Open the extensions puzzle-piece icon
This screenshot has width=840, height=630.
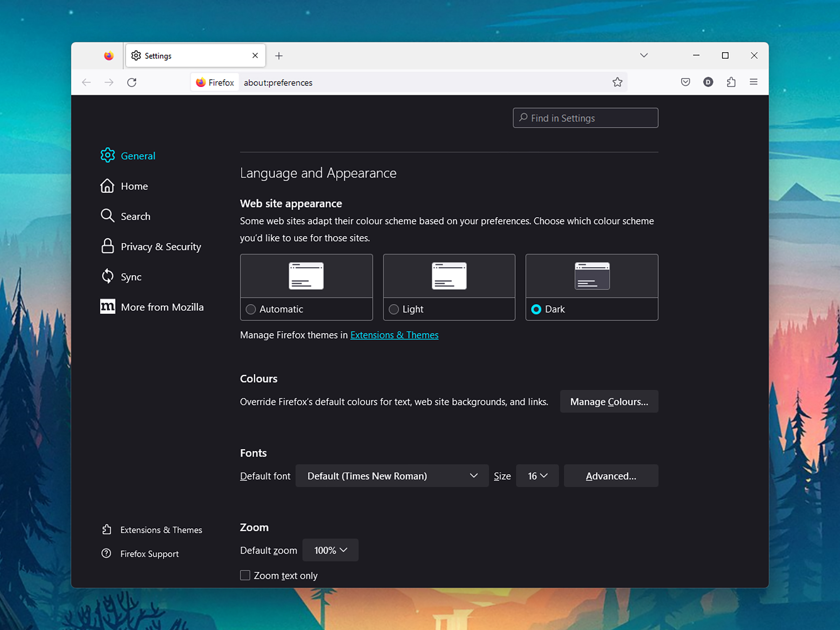coord(731,82)
